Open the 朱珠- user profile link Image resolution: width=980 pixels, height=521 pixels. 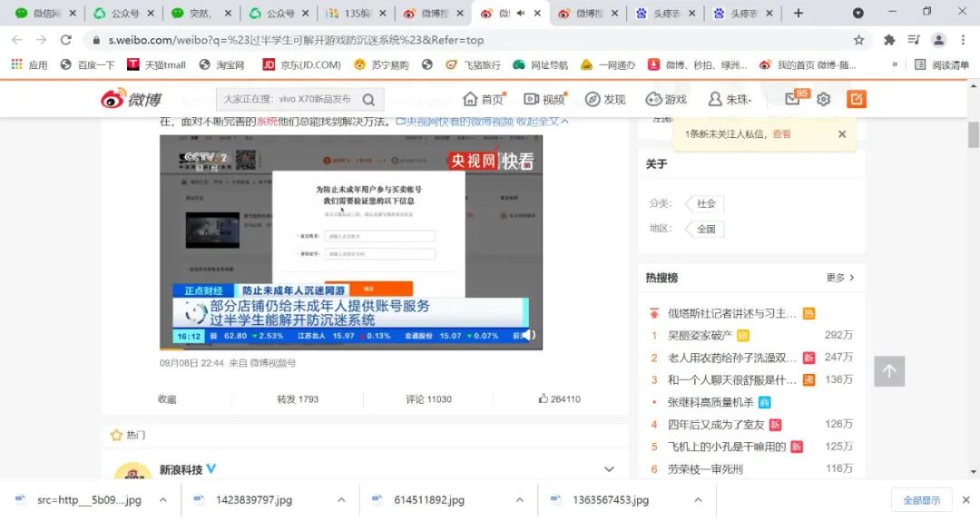point(730,99)
